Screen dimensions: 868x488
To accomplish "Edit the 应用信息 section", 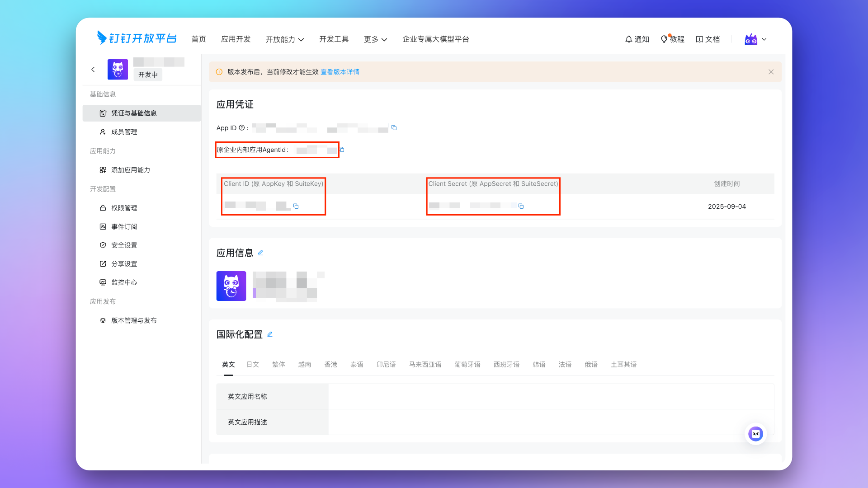I will (260, 253).
